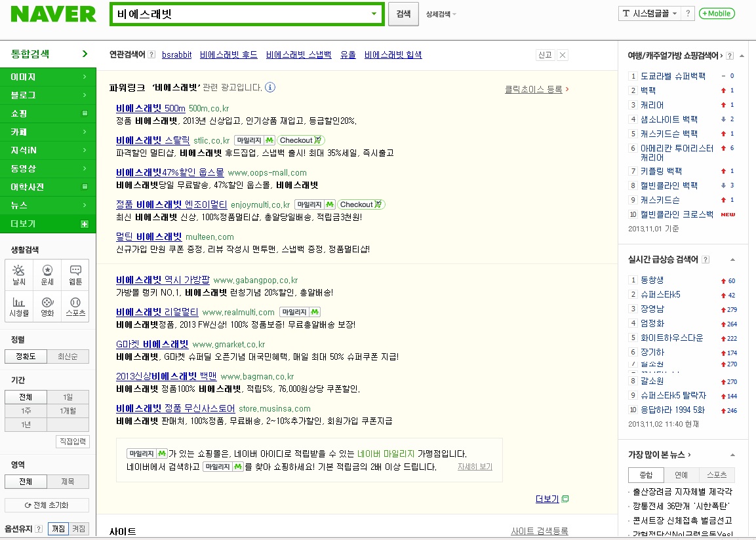Click the info icon next to 파워링크 ad notice

point(270,87)
